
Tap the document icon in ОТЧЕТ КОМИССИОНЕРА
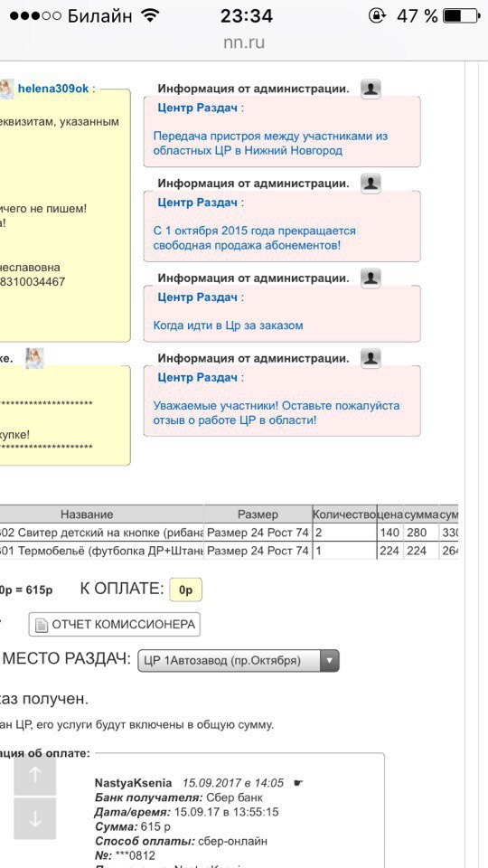point(42,625)
